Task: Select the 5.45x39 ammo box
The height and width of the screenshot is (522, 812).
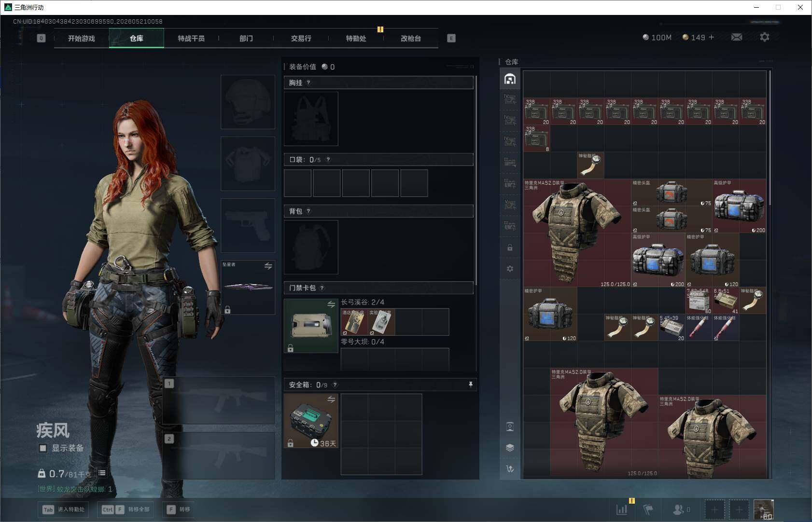Action: tap(672, 328)
